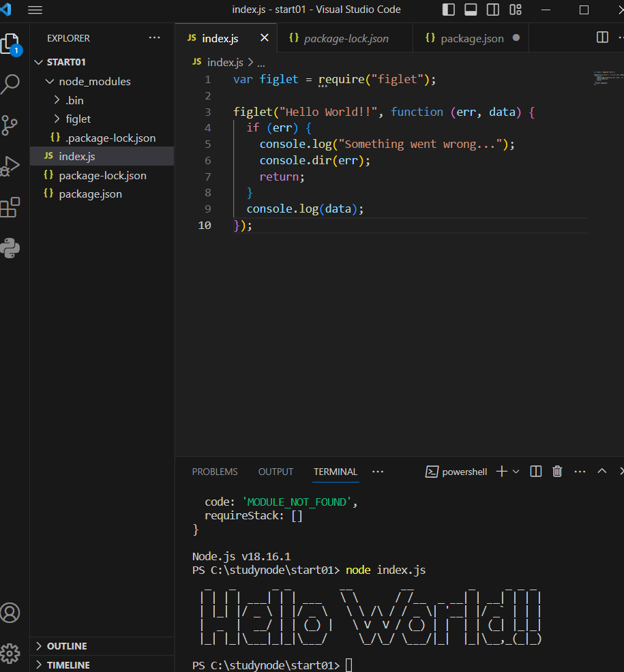Click "node index.js" command in terminal

coord(385,570)
